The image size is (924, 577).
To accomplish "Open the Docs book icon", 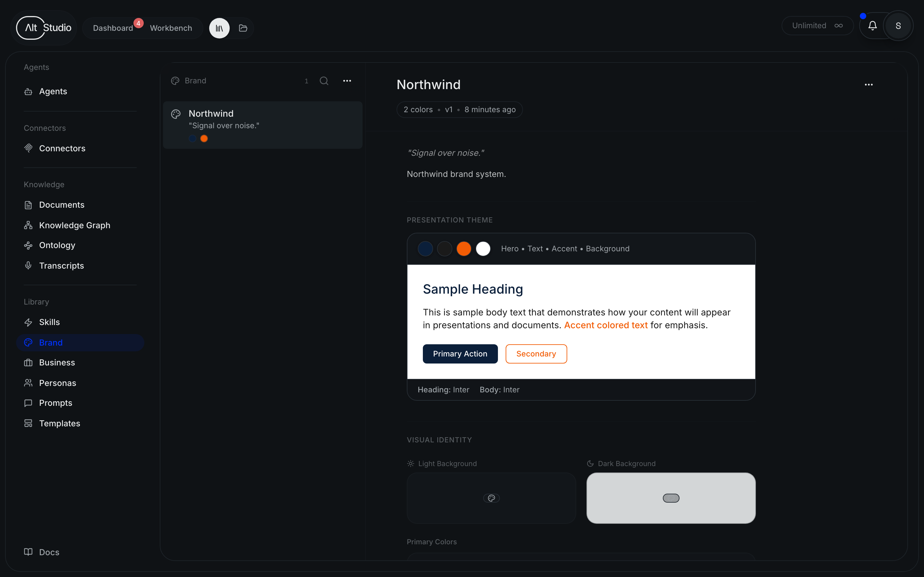I will coord(28,552).
